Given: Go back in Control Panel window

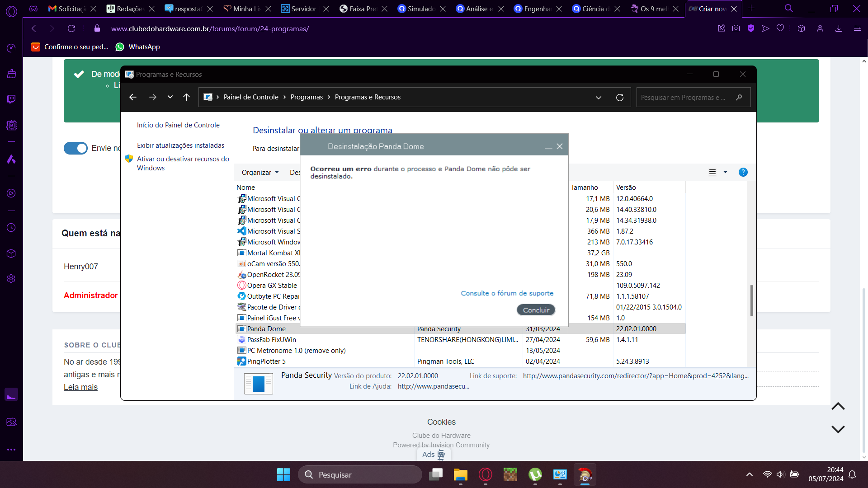Looking at the screenshot, I should (x=133, y=97).
